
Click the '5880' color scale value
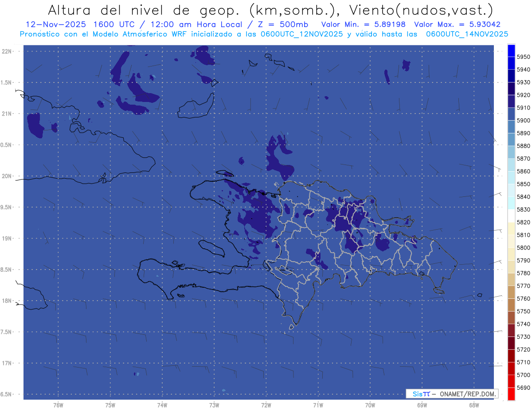coord(524,146)
